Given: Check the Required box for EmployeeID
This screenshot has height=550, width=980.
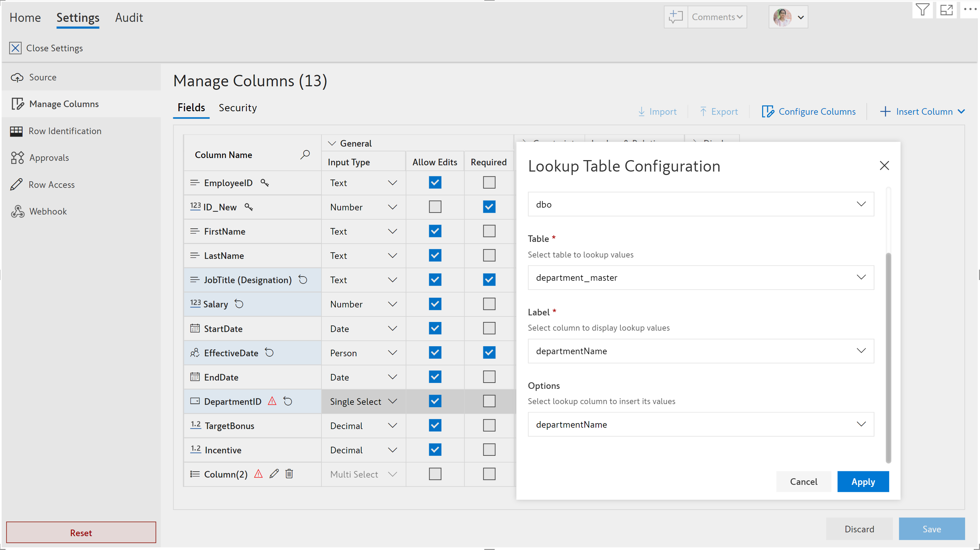Looking at the screenshot, I should pyautogui.click(x=489, y=183).
